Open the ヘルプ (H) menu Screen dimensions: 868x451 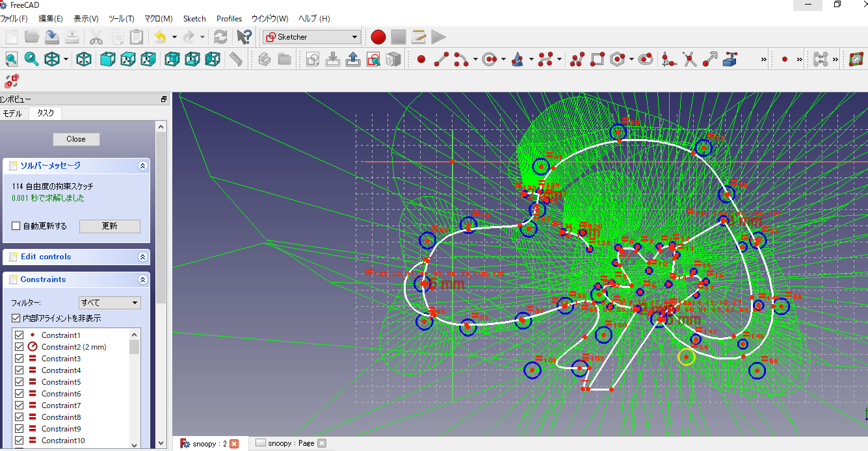pos(314,19)
